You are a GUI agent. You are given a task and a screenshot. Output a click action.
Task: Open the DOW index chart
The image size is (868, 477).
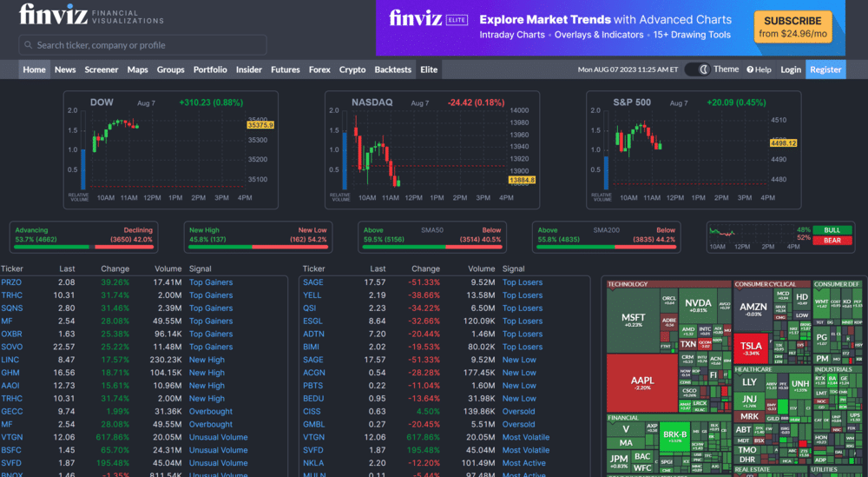click(x=170, y=150)
